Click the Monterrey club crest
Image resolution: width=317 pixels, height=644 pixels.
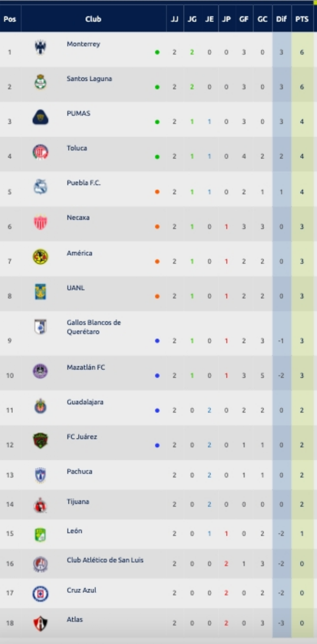(40, 47)
